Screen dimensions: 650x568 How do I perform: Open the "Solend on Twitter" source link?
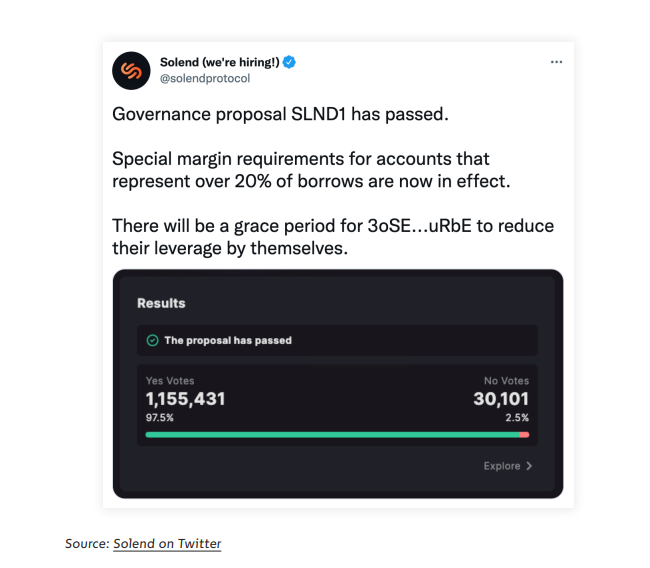(x=167, y=544)
